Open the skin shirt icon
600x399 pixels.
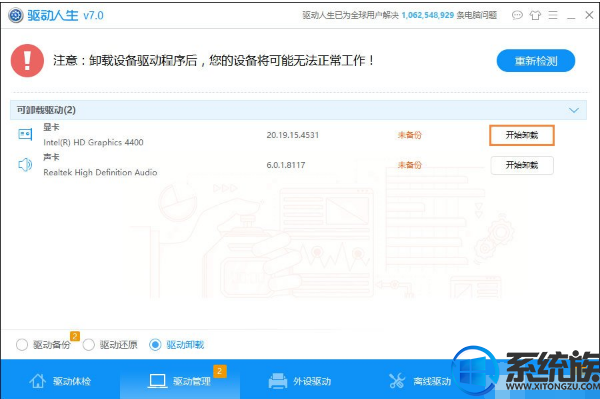coord(535,15)
